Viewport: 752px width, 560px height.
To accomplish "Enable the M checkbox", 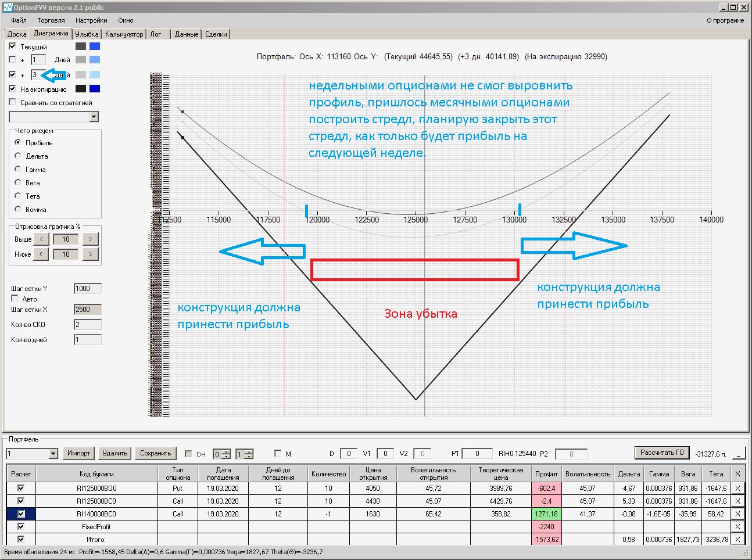I will (x=278, y=454).
